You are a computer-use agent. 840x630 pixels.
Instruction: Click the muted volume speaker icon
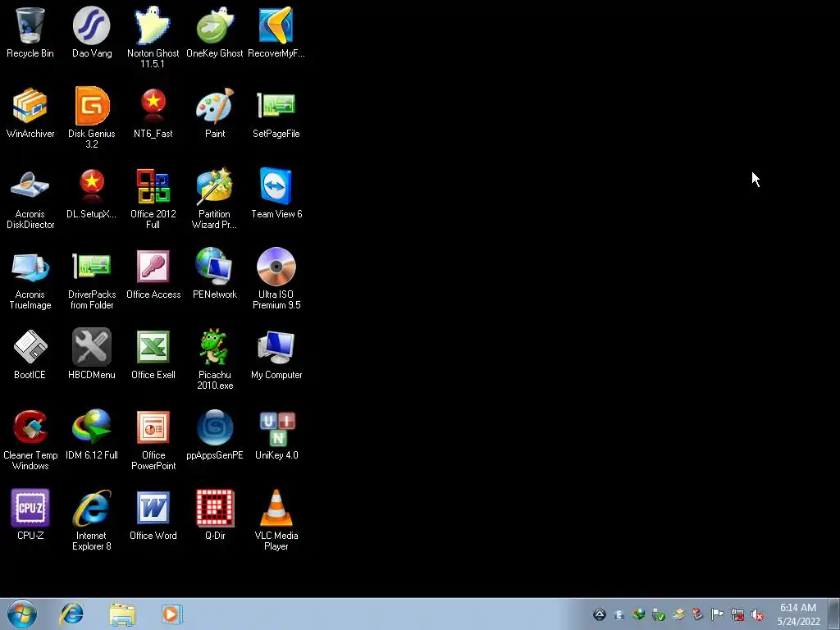click(x=757, y=615)
